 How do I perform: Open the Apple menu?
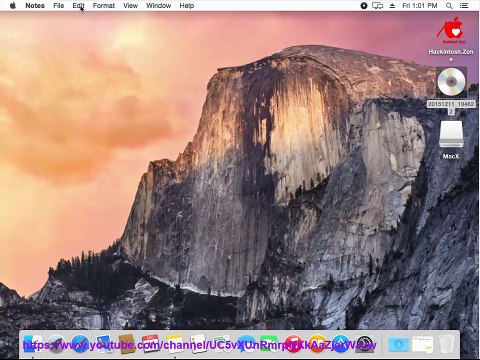point(13,6)
